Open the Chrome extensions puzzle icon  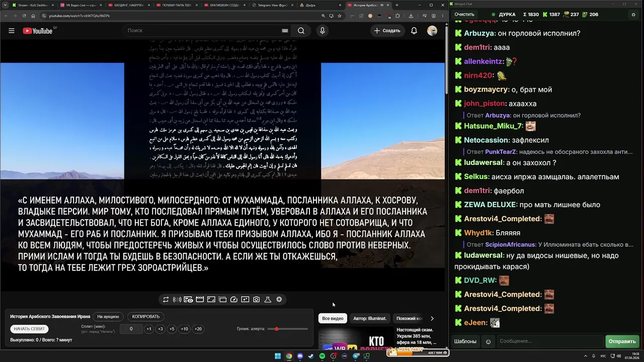[397, 16]
